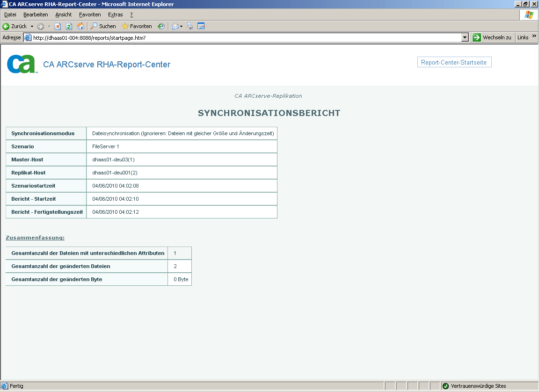Click the edit page toolbar icon
The height and width of the screenshot is (392, 539).
point(201,26)
